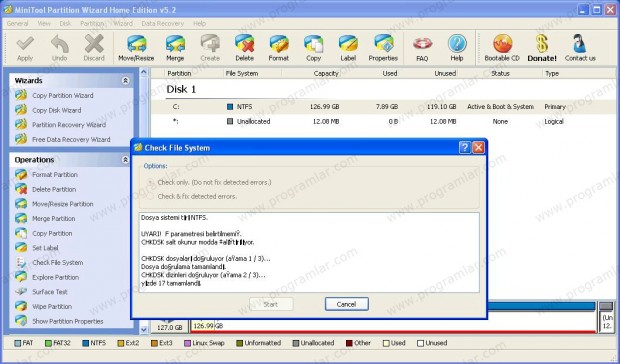Screen dimensions: 620x364
Task: Click the FAT32 legend color swatch
Action: [48, 343]
